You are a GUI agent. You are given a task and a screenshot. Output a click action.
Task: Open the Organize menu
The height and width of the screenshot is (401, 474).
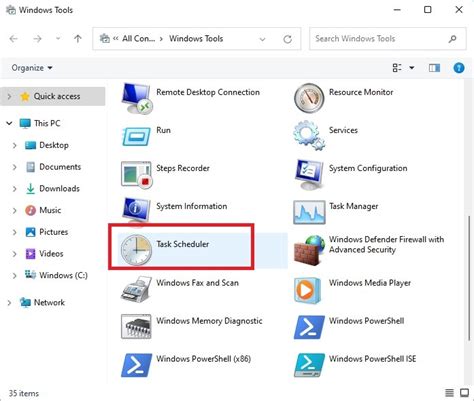[32, 68]
